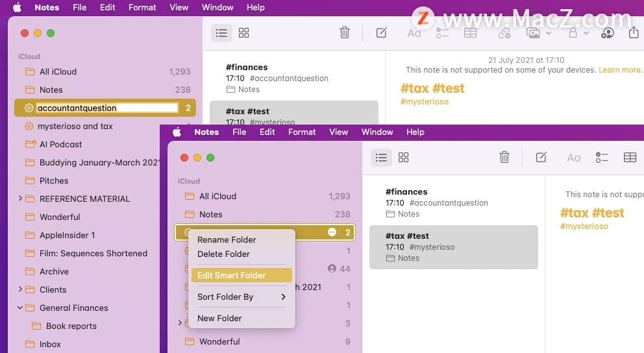Click compose note icon in front window
The height and width of the screenshot is (353, 644).
(x=541, y=157)
